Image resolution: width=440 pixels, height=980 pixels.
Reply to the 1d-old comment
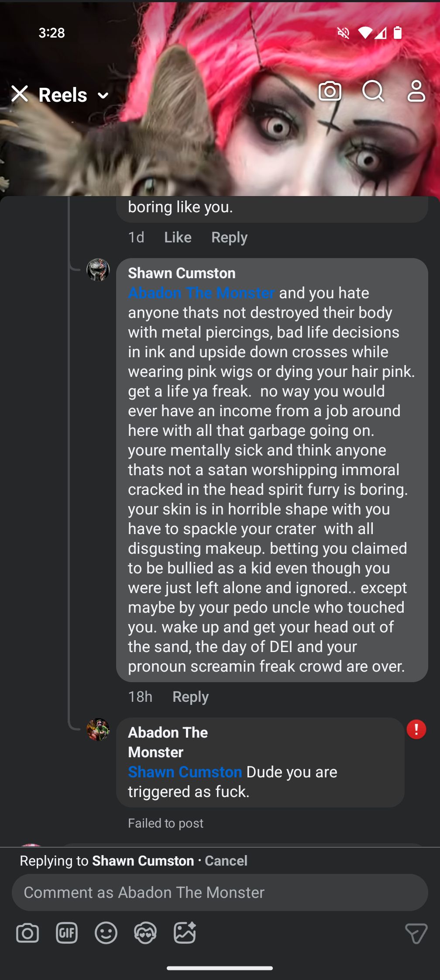coord(229,237)
